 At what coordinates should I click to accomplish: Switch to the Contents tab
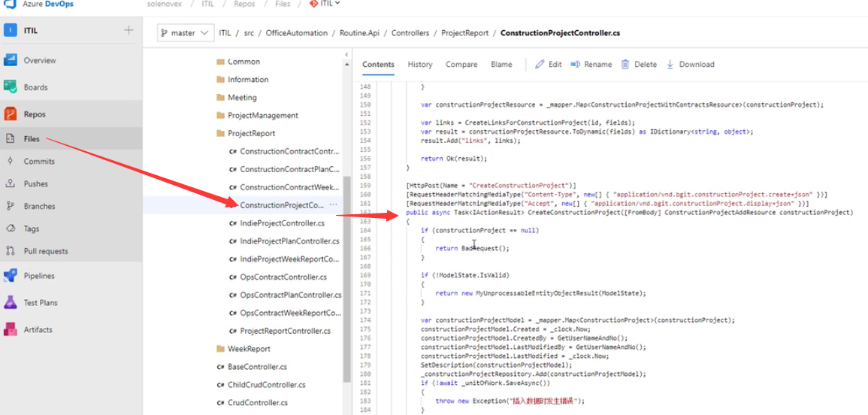tap(379, 64)
